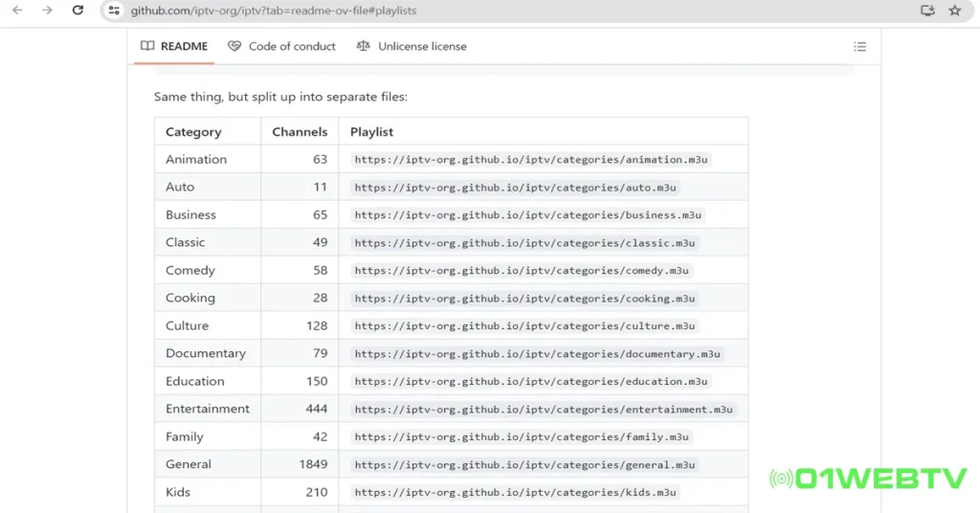The width and height of the screenshot is (980, 513).
Task: Select the entertainment.m3u playlist link
Action: [543, 410]
